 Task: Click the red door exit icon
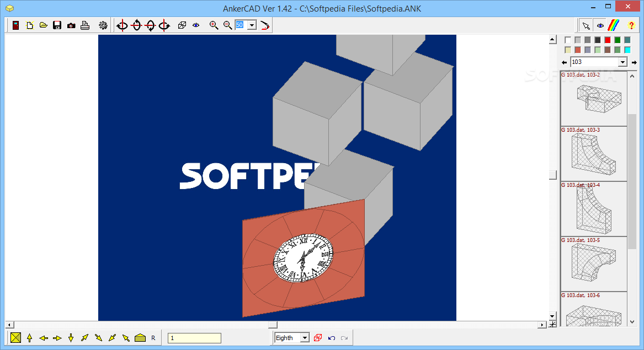pos(15,25)
